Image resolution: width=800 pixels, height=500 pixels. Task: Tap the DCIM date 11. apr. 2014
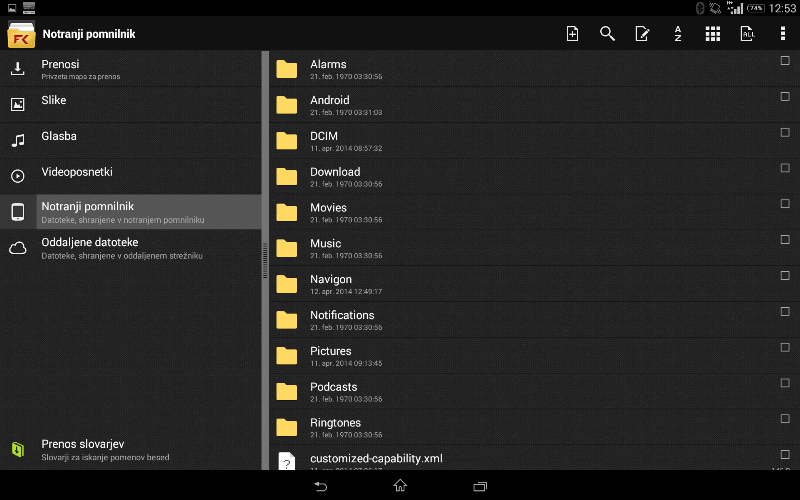coord(331,148)
